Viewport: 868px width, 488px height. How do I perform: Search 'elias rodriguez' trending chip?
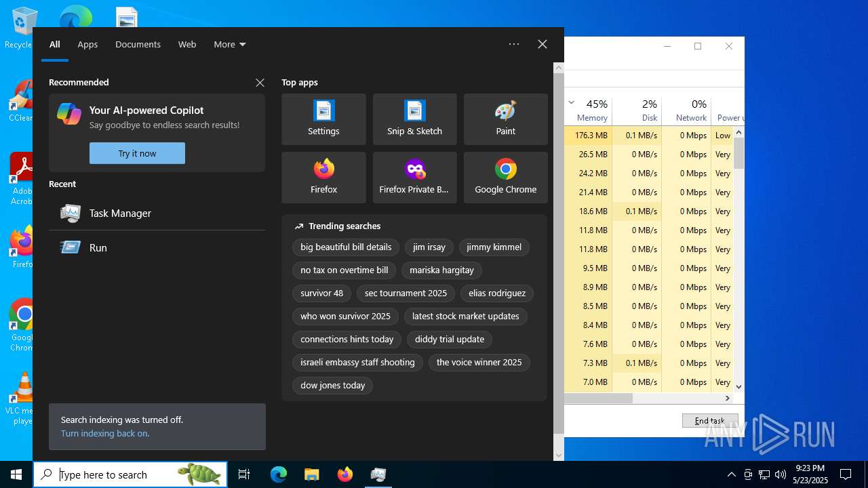[497, 293]
